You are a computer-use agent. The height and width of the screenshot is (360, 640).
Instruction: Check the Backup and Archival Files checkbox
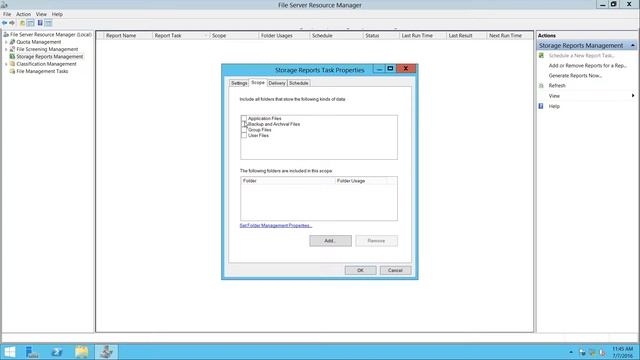point(244,124)
